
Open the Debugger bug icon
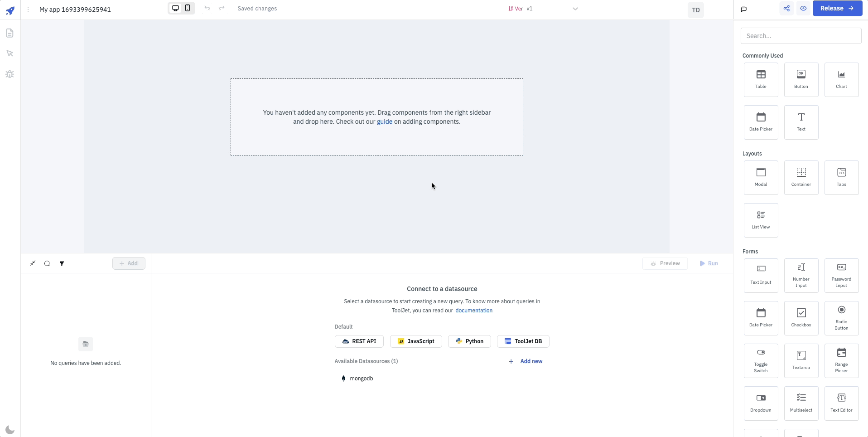(10, 74)
